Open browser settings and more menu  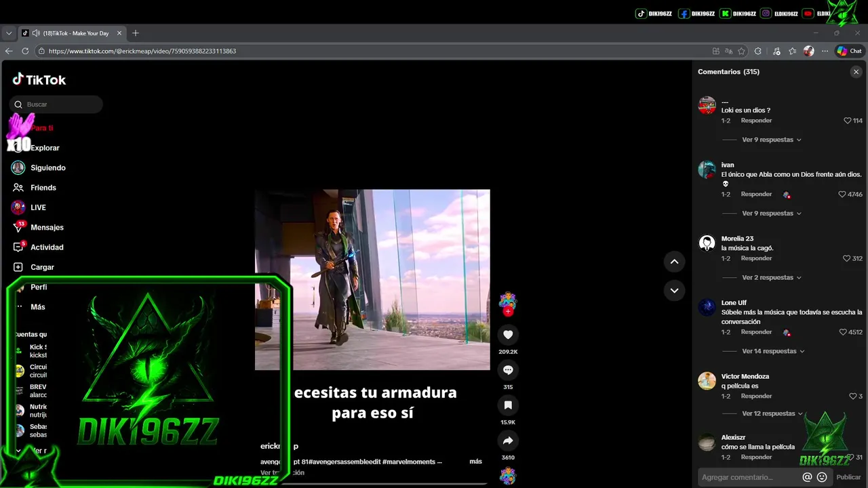(825, 51)
